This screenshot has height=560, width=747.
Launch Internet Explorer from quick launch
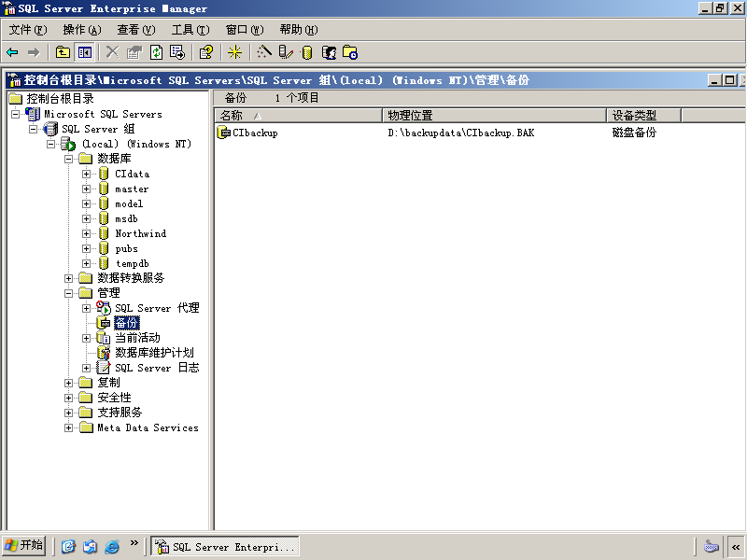(x=111, y=546)
